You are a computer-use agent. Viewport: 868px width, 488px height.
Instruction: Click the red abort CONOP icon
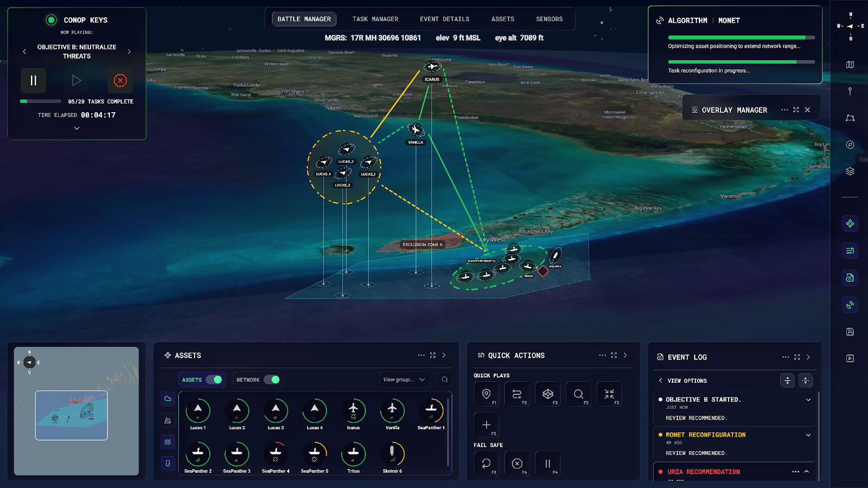(120, 81)
